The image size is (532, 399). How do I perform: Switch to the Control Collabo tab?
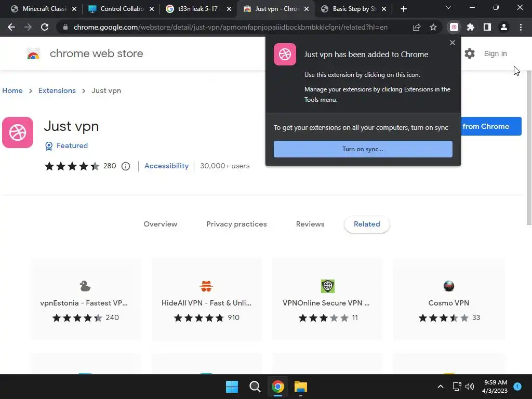[121, 9]
